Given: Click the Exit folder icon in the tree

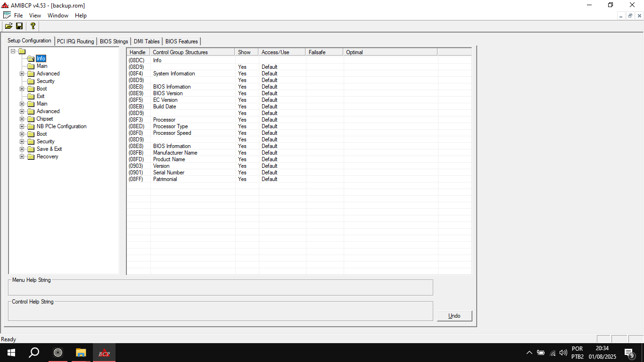Looking at the screenshot, I should coord(31,96).
